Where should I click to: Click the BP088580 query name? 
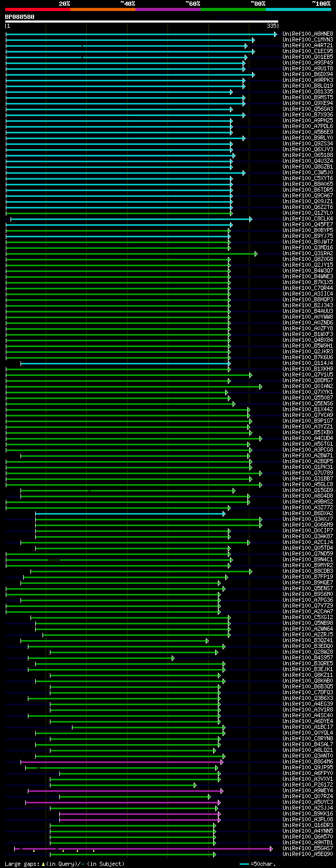20,17
